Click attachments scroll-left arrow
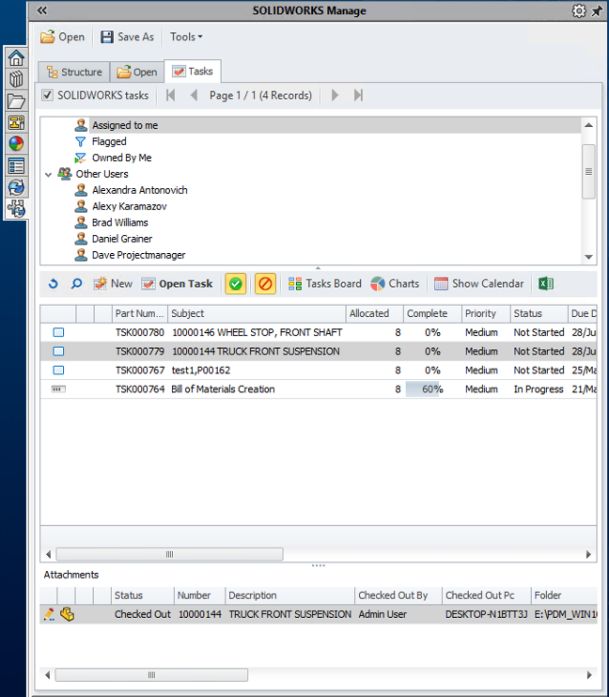Viewport: 609px width, 697px height. (48, 675)
